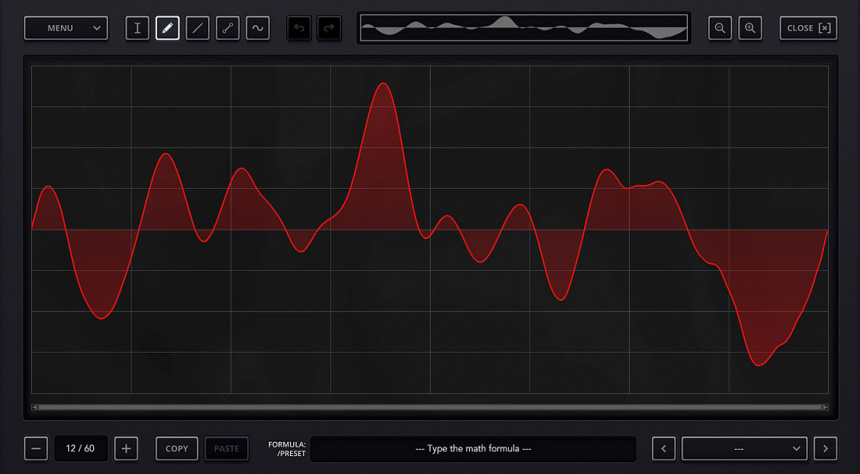The image size is (860, 474).
Task: Go to the previous preset arrow
Action: pyautogui.click(x=664, y=448)
